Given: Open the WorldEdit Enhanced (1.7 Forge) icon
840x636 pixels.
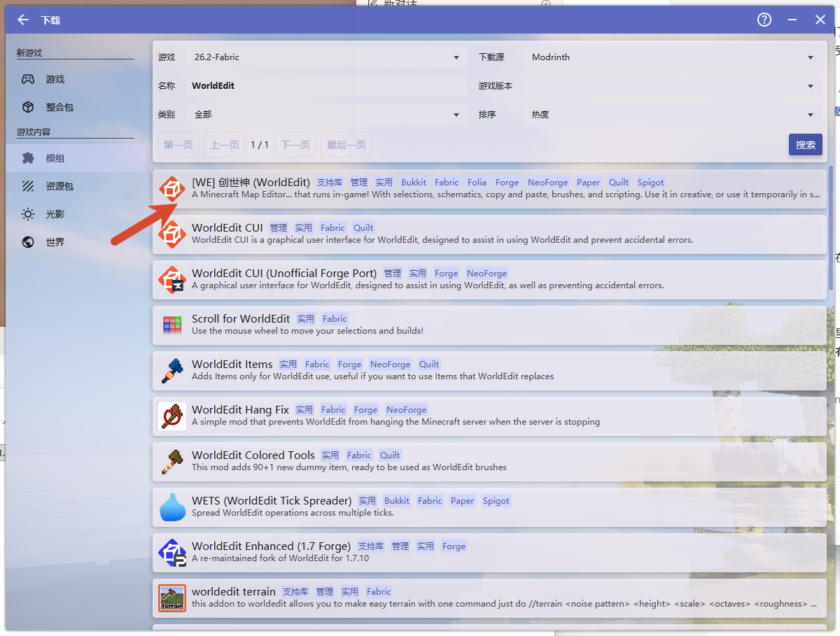Looking at the screenshot, I should [x=172, y=552].
